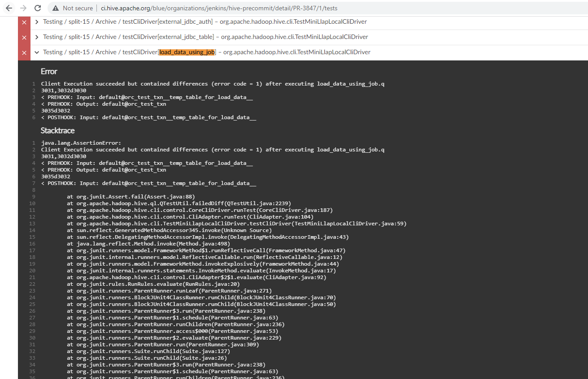Viewport: 588px width, 379px height.
Task: Click the Stacktrace section heading
Action: (x=58, y=130)
